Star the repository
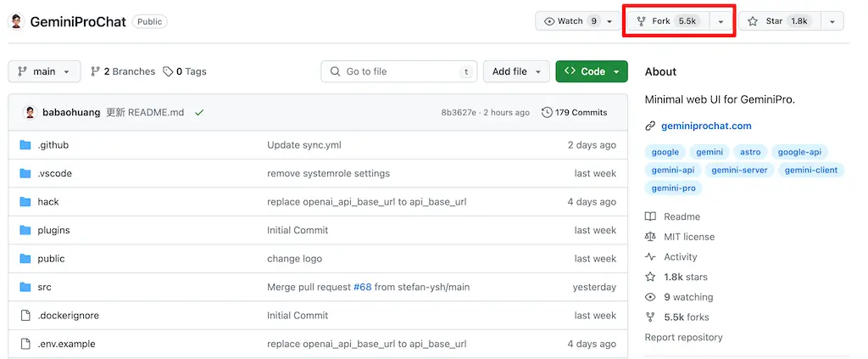This screenshot has width=868, height=359. click(780, 21)
